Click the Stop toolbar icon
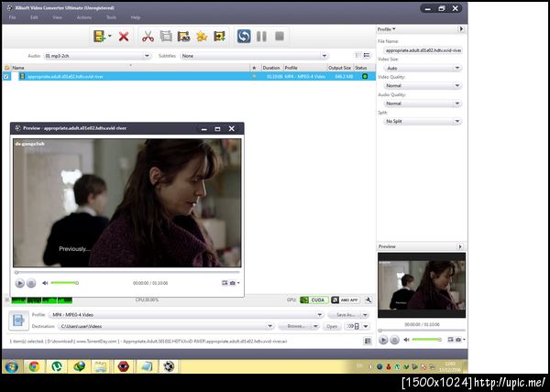This screenshot has width=550, height=392. point(280,36)
